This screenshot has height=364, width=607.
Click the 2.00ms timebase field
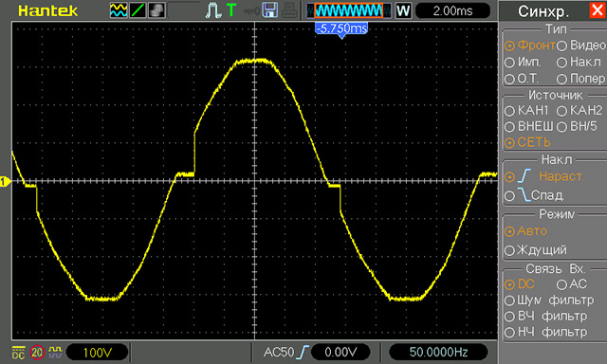click(x=452, y=10)
